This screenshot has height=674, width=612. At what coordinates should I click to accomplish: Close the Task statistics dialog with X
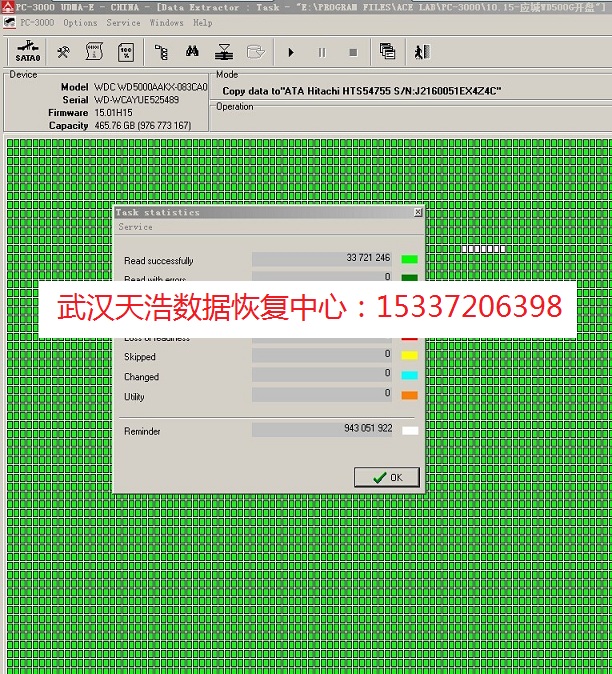click(417, 212)
